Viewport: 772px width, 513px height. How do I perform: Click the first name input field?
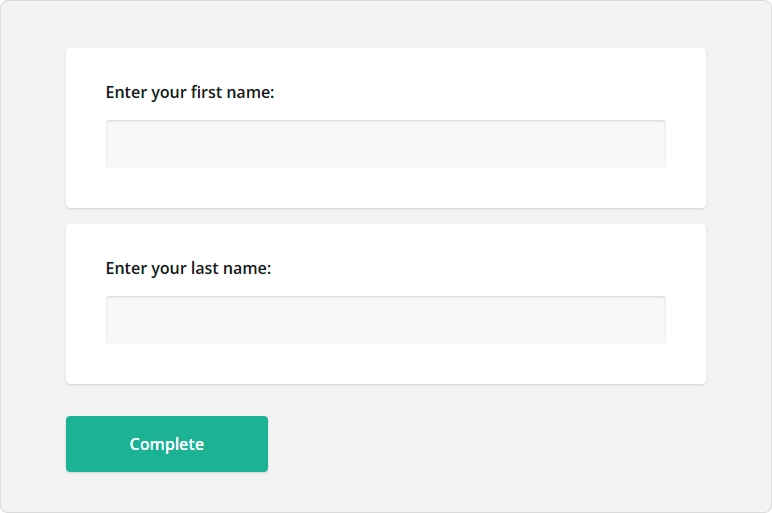point(385,144)
